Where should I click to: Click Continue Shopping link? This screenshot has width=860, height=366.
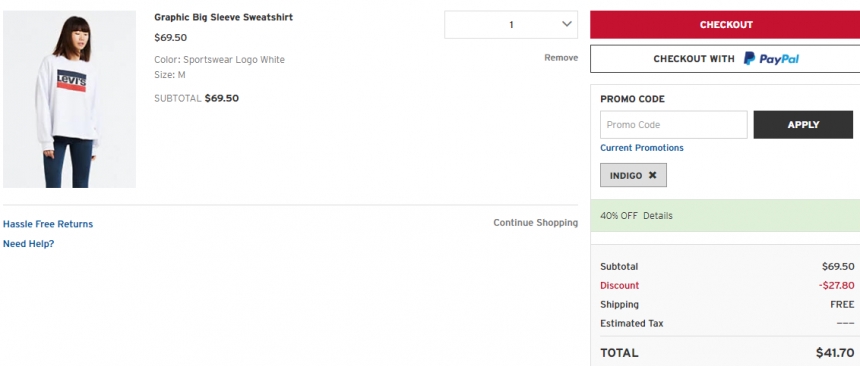(x=535, y=222)
